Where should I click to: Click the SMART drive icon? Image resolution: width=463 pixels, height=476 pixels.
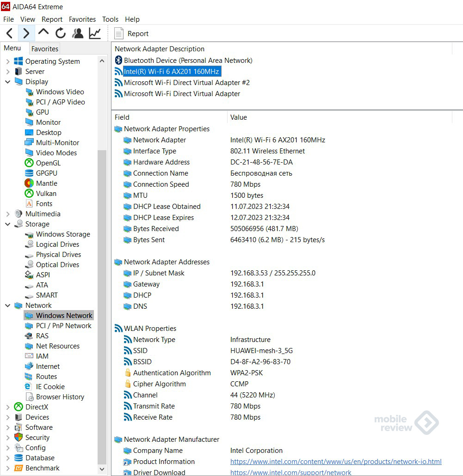[x=29, y=296]
